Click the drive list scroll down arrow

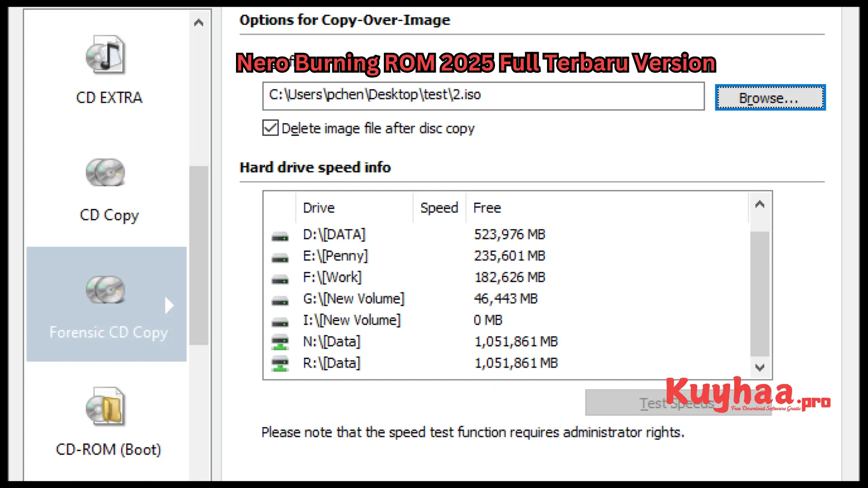(x=760, y=368)
